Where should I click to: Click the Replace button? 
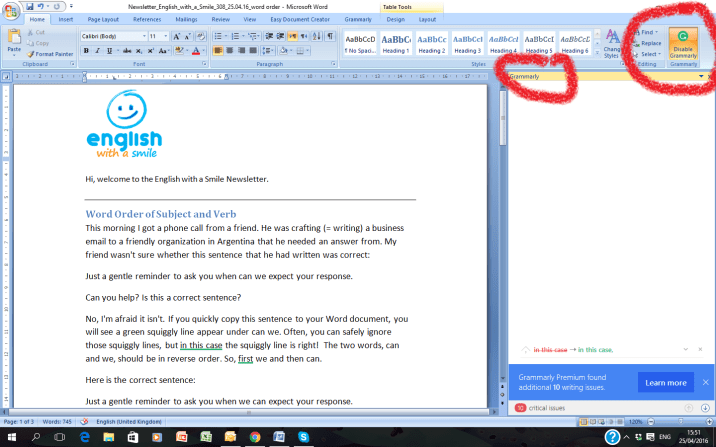click(x=648, y=43)
